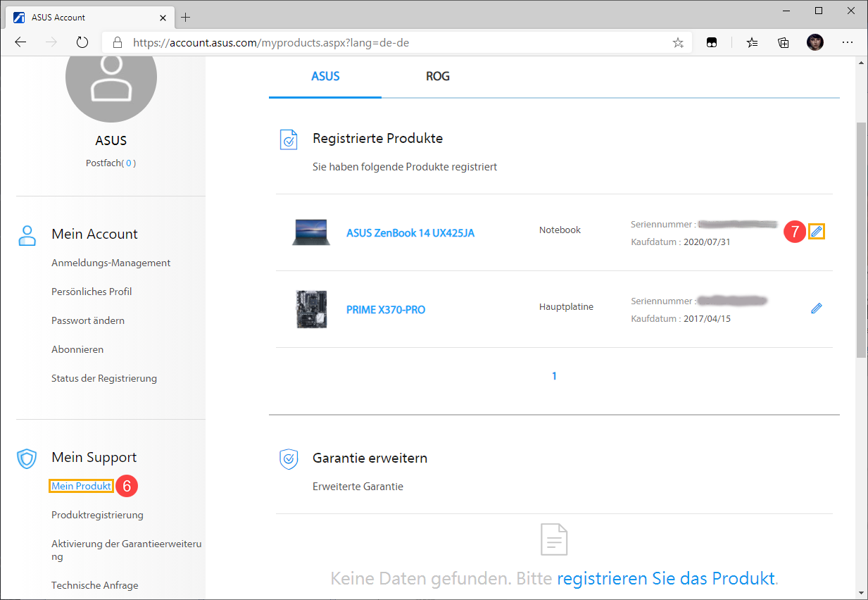
Task: Open Mein Produkt in the sidebar
Action: [81, 486]
